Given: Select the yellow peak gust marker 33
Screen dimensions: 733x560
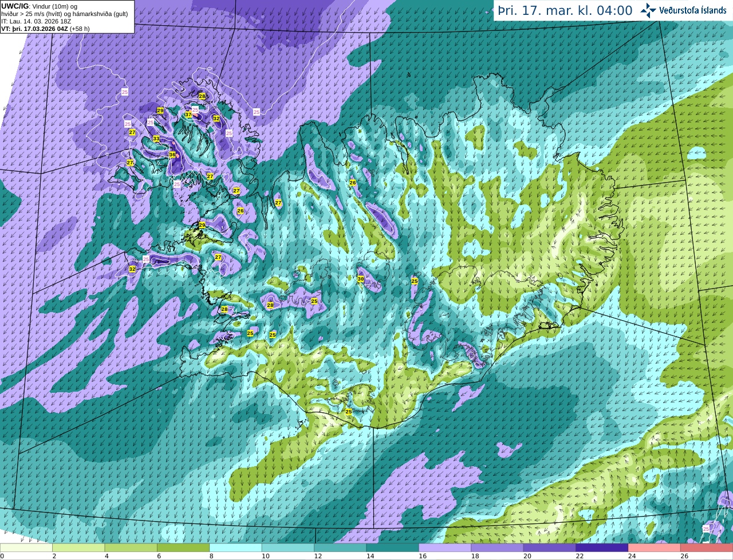Looking at the screenshot, I should click(x=156, y=139).
